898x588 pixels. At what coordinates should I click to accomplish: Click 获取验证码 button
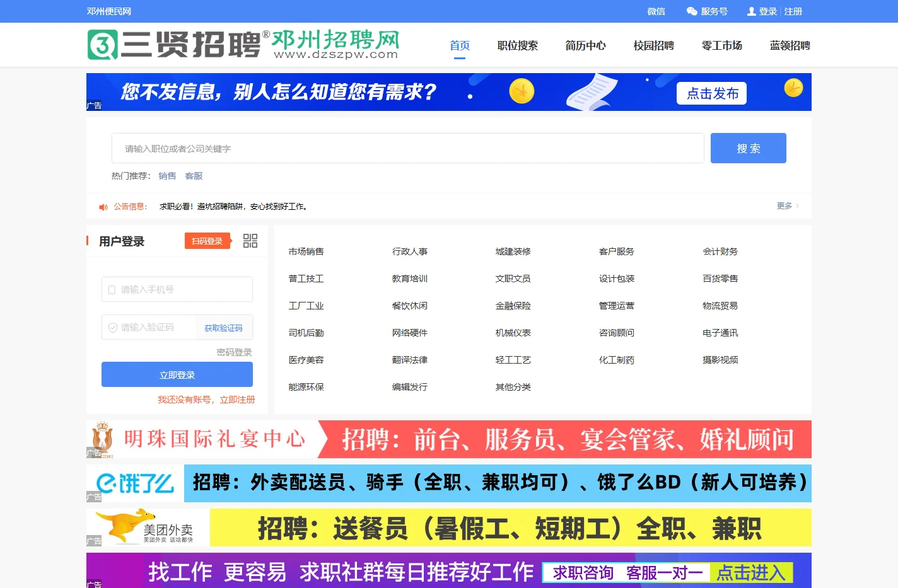coord(223,328)
